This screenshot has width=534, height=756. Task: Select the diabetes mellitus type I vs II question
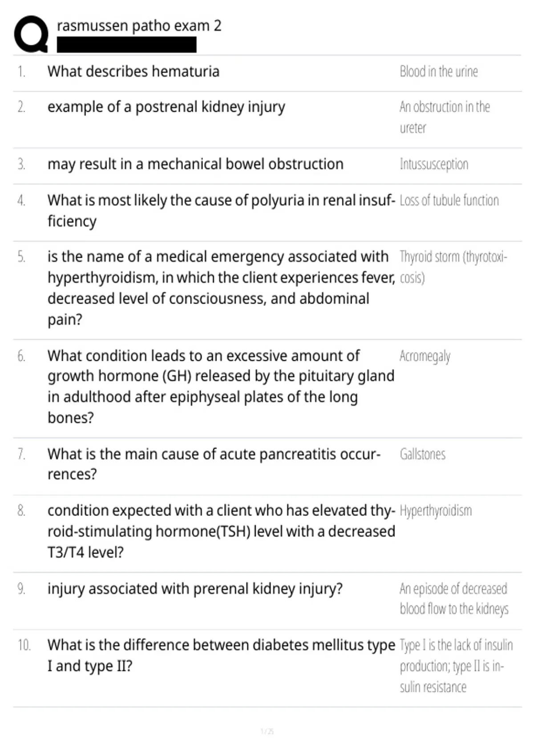[221, 655]
